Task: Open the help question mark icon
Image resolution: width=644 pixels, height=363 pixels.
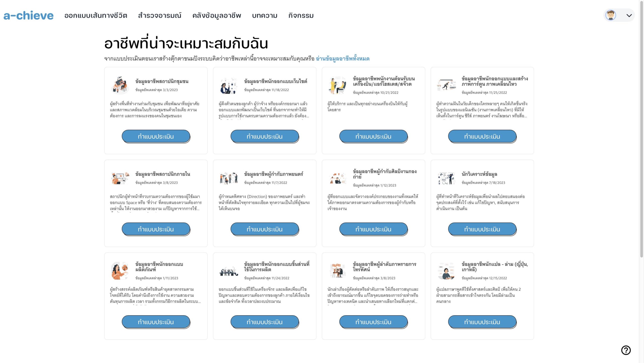Action: (x=626, y=350)
